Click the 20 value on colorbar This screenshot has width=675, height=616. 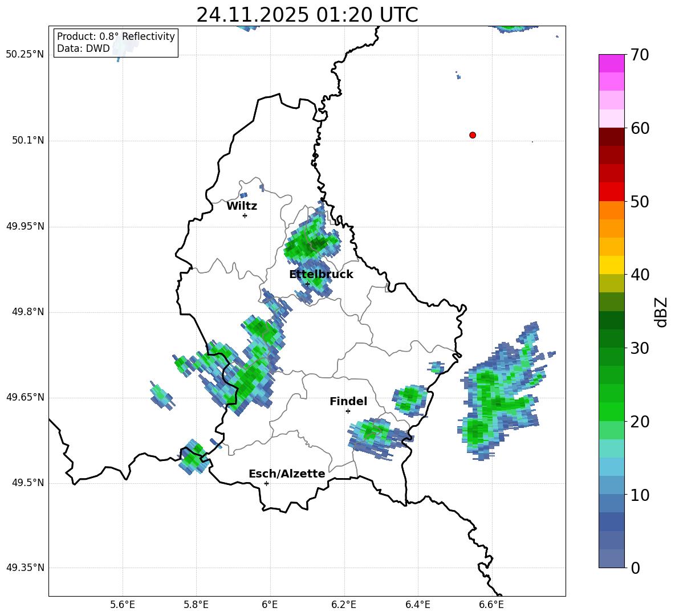tap(640, 421)
